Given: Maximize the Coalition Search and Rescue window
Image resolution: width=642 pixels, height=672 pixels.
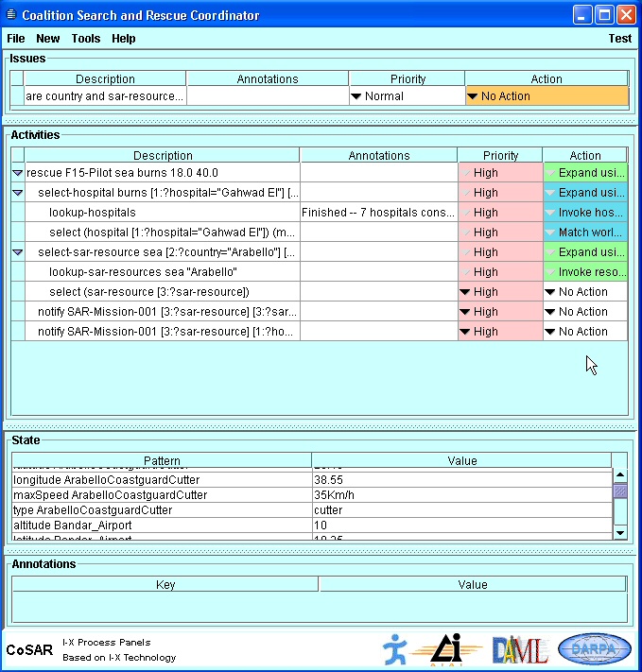Looking at the screenshot, I should [604, 15].
